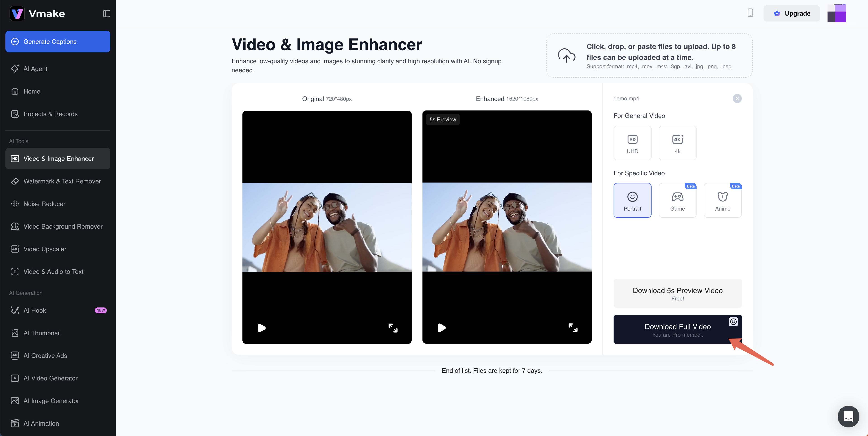Download the 5s Preview Video
The image size is (868, 436).
coord(677,293)
